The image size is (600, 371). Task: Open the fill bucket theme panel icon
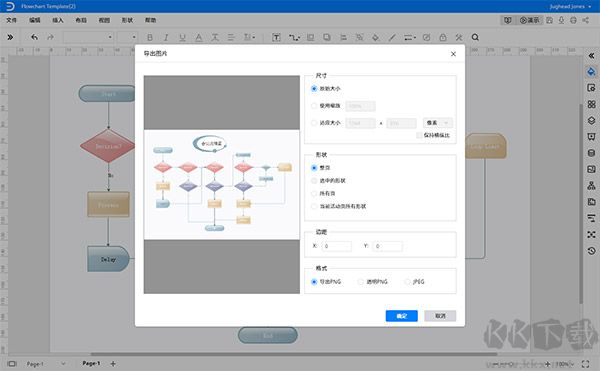pos(591,72)
